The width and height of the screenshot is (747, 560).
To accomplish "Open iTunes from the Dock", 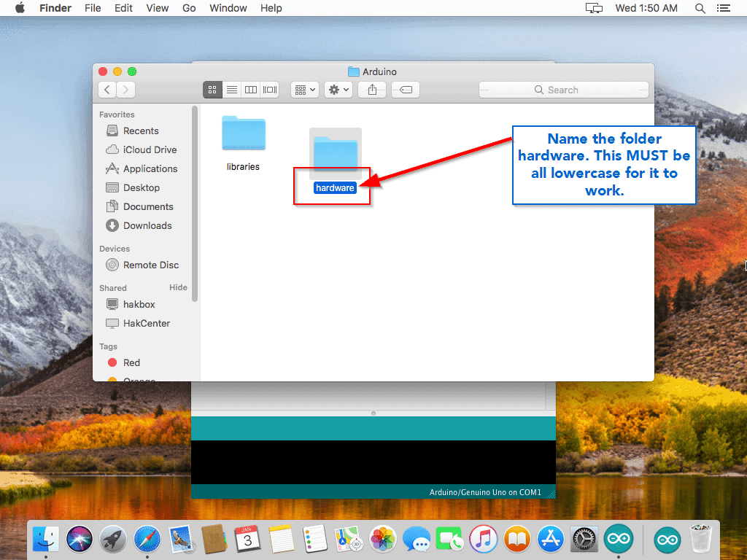I will tap(483, 539).
